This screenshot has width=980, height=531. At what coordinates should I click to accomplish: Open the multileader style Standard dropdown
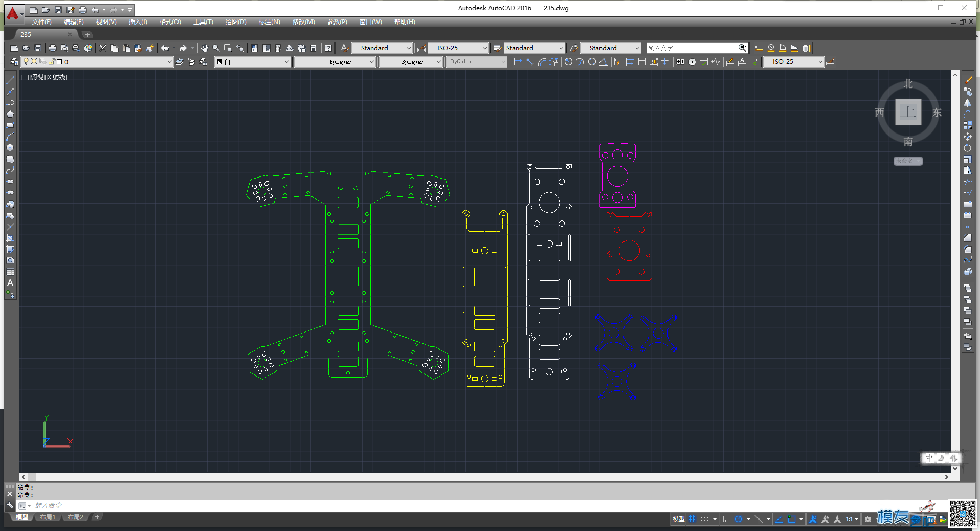point(611,48)
